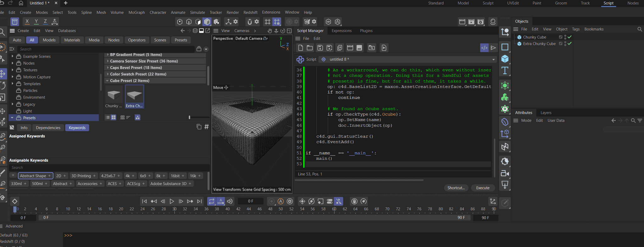
Task: Expand the Example Scenes folder
Action: pyautogui.click(x=12, y=56)
